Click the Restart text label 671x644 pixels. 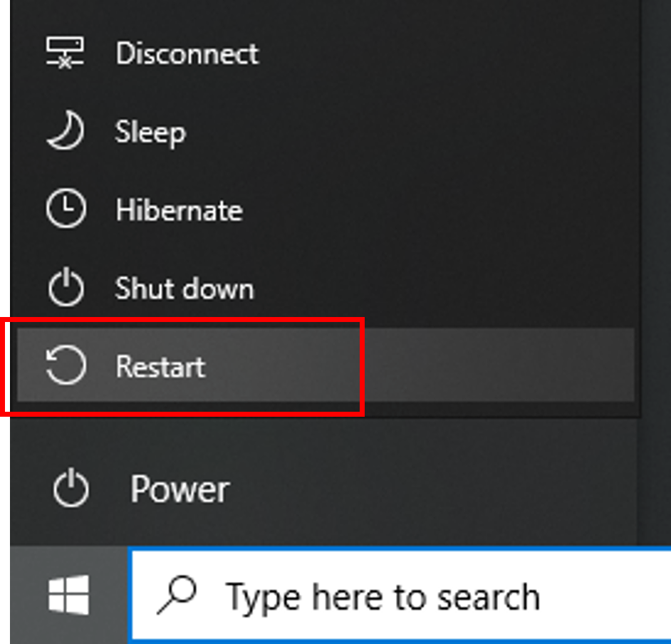pyautogui.click(x=160, y=367)
